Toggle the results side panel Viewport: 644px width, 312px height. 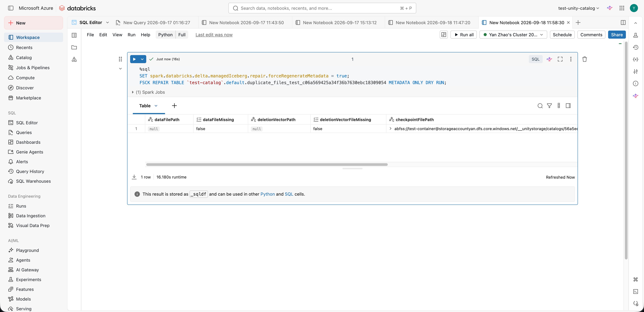568,106
